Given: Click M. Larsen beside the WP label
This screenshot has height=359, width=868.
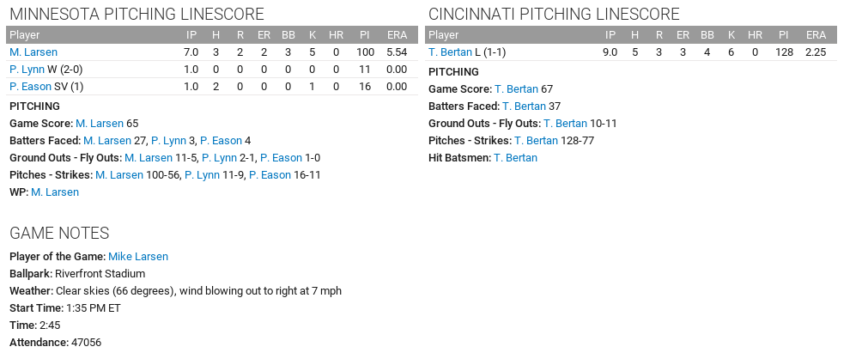Looking at the screenshot, I should pyautogui.click(x=55, y=192).
